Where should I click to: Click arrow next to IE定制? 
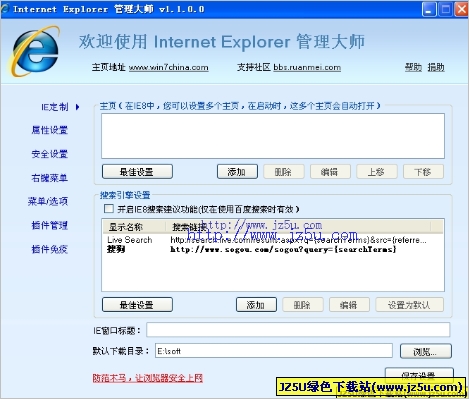[77, 107]
